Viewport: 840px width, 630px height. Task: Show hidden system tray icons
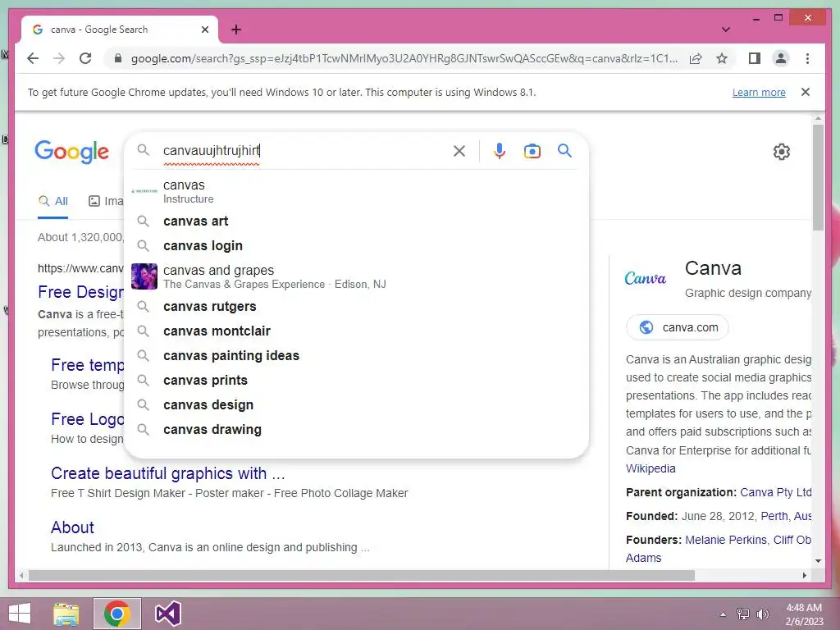(723, 614)
